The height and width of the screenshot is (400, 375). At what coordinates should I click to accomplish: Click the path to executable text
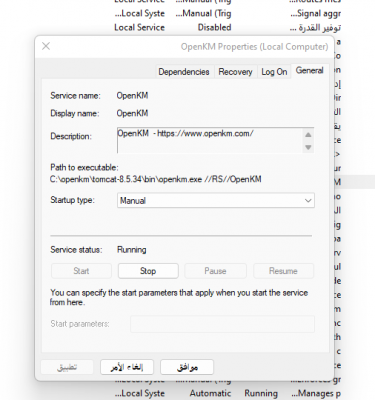tap(156, 179)
